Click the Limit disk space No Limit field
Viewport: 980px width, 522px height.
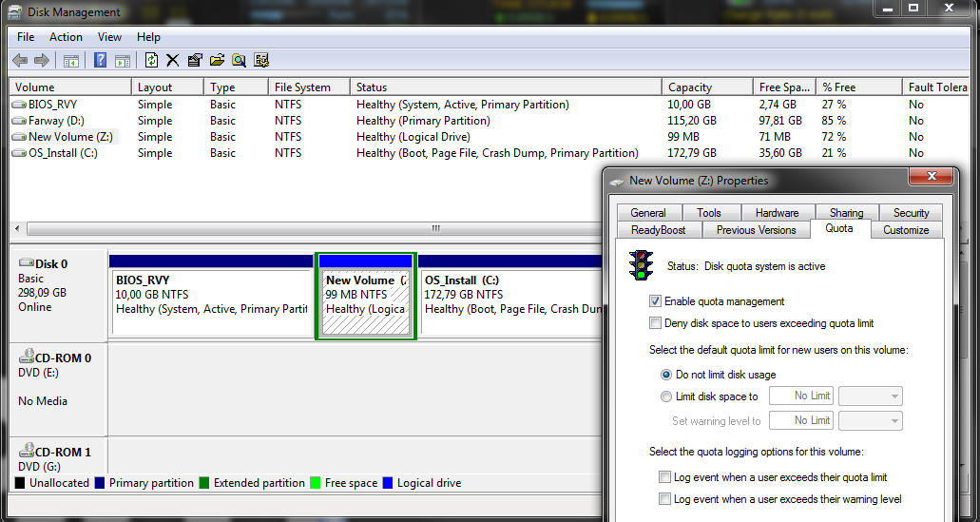(802, 396)
